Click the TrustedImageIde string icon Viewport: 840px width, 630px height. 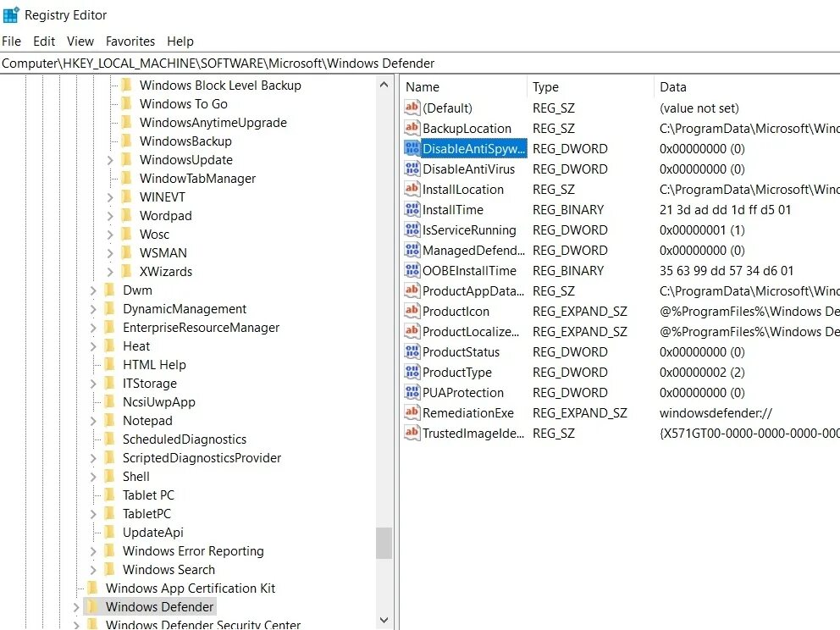click(x=412, y=433)
